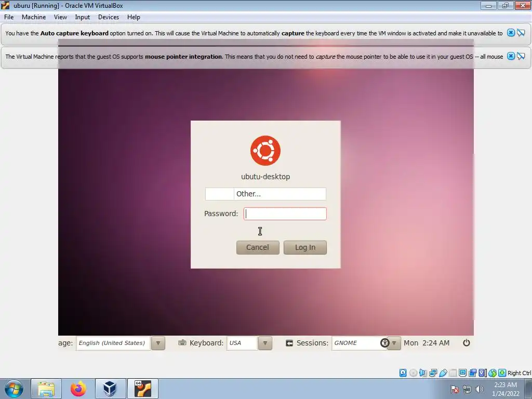Launch Firefox from the taskbar
The width and height of the screenshot is (532, 399).
pyautogui.click(x=78, y=389)
